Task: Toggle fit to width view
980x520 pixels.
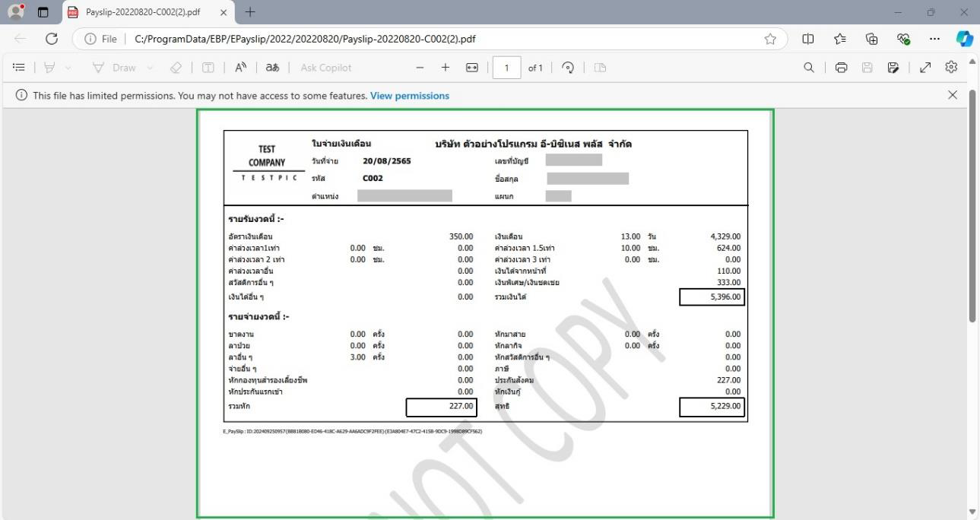Action: coord(471,68)
